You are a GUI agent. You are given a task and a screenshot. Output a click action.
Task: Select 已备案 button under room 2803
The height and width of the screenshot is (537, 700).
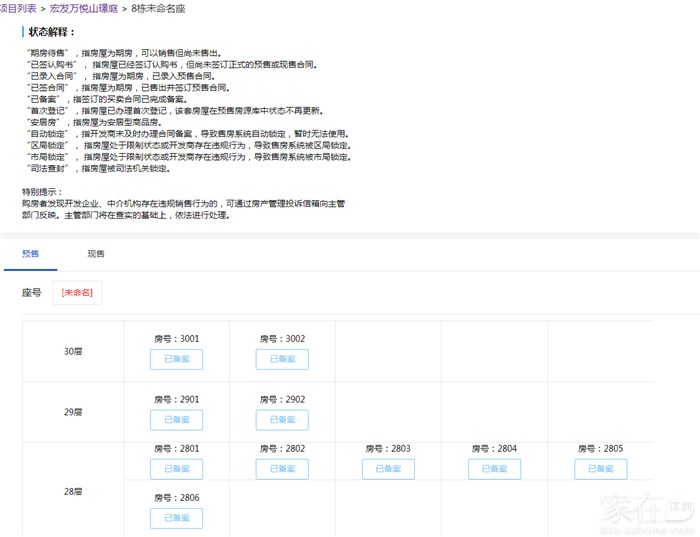pos(388,469)
